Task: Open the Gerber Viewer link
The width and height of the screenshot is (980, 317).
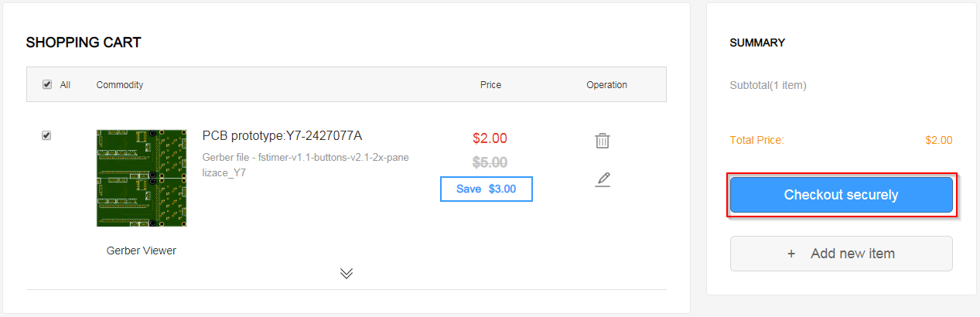Action: (x=142, y=251)
